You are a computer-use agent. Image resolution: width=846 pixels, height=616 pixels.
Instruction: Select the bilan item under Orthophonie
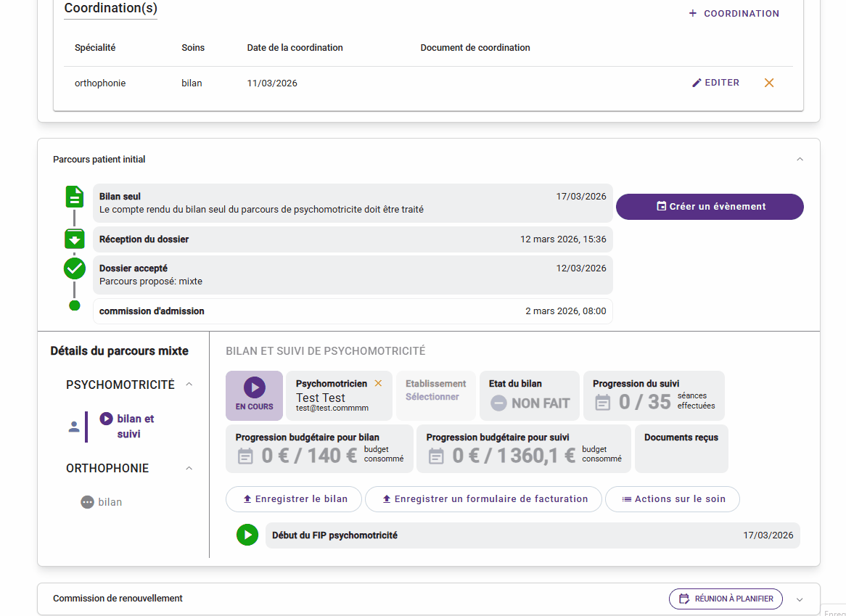click(110, 502)
